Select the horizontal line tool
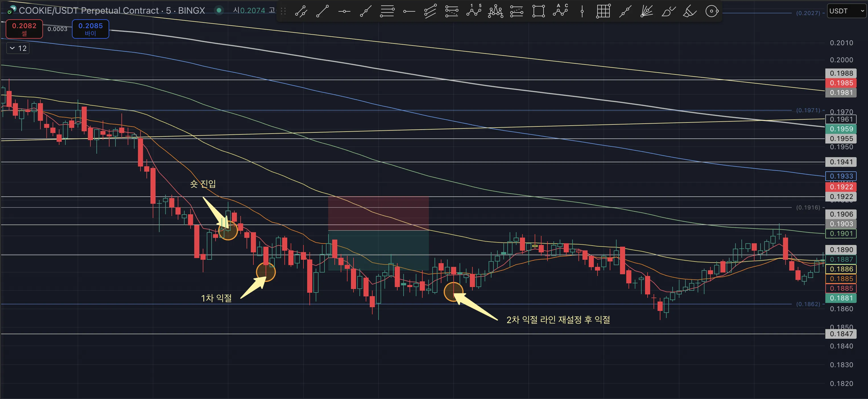 (x=344, y=11)
